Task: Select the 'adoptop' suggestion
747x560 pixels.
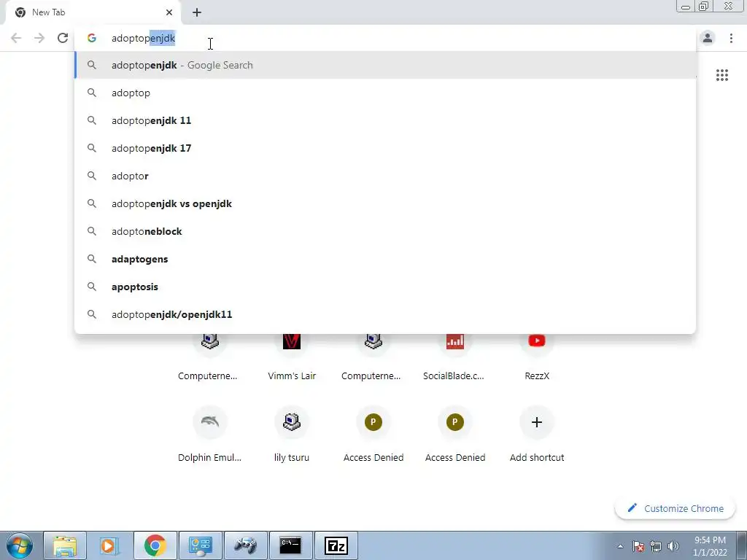Action: [385, 93]
